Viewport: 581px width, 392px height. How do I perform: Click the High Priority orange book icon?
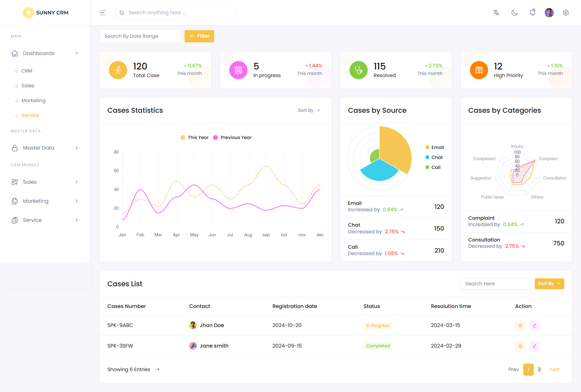479,70
